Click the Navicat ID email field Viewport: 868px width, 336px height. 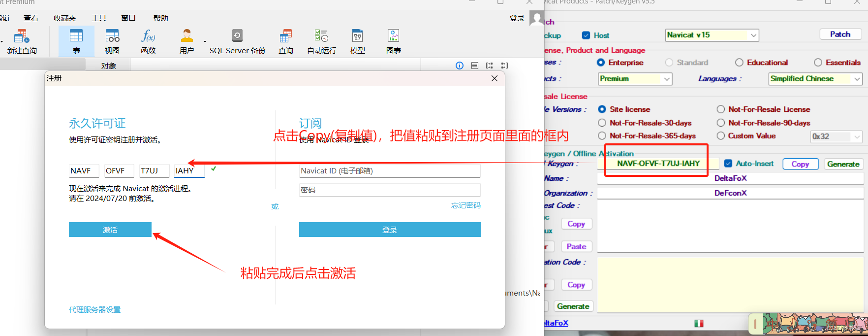[390, 171]
